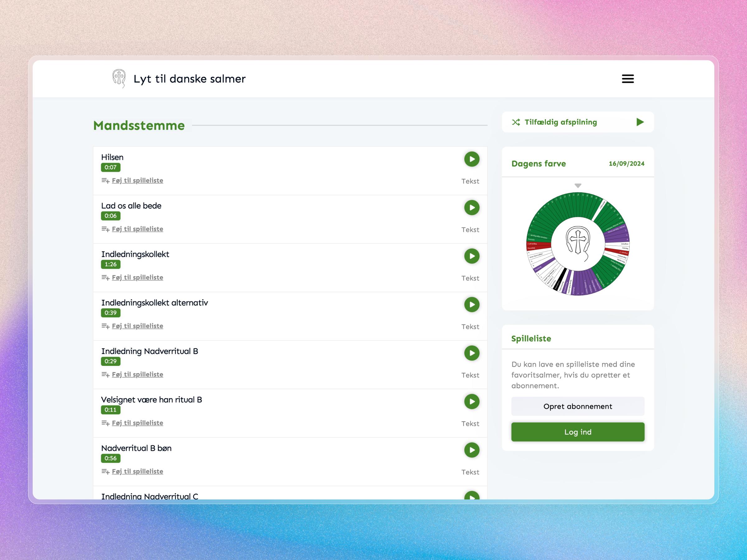Screen dimensions: 747x560
Task: Play the Hilsen recording
Action: pos(472,159)
